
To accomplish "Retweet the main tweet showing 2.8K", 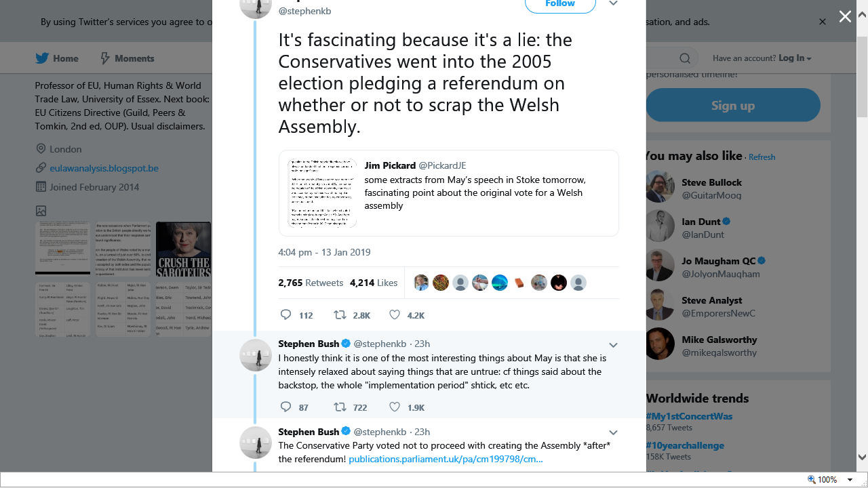I will click(x=340, y=315).
